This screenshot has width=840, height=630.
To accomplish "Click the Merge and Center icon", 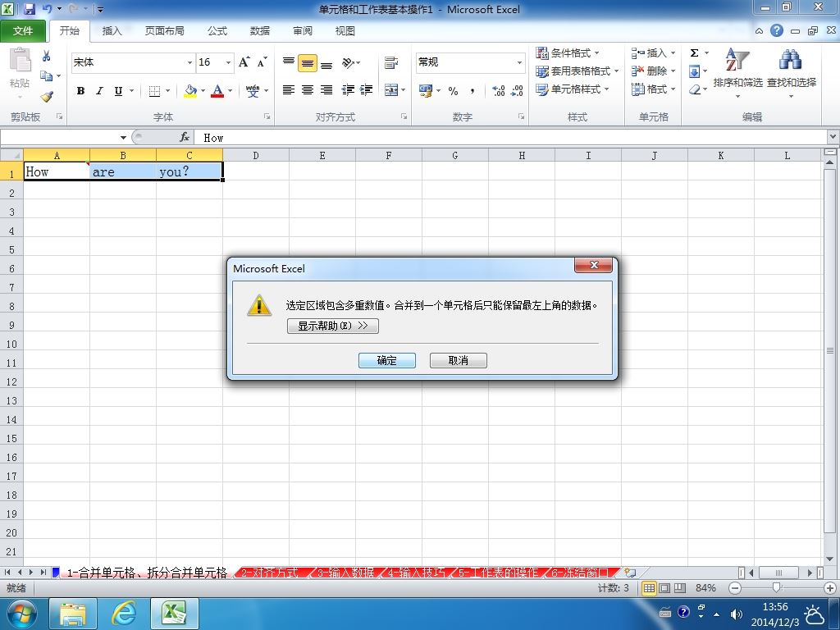I will 391,90.
